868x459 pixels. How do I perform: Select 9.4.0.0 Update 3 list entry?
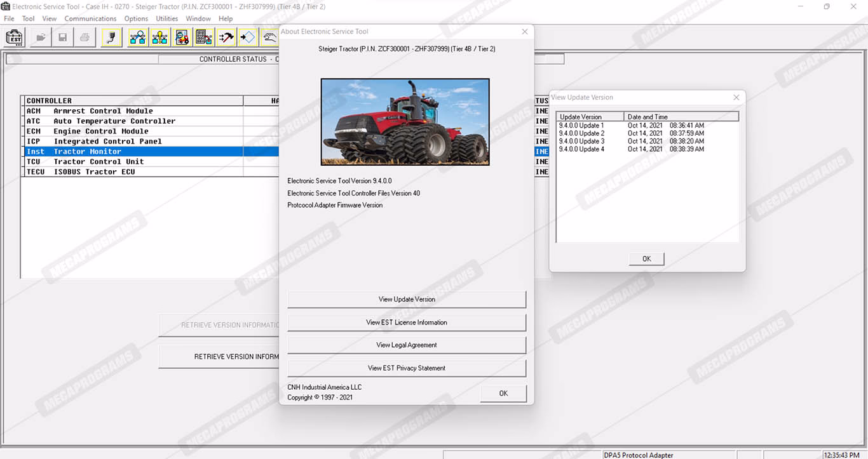(x=581, y=141)
